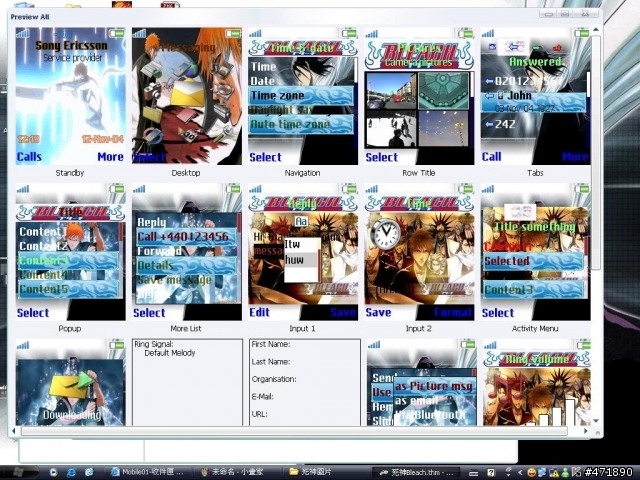Image resolution: width=640 pixels, height=480 pixels.
Task: Click the vertical scrollbar down arrow
Action: coord(596,421)
